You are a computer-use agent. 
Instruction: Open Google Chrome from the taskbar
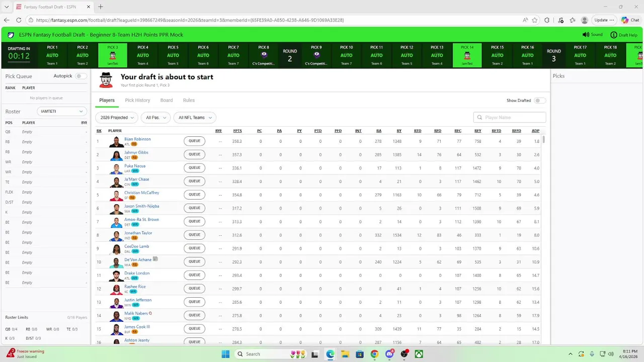(x=374, y=353)
